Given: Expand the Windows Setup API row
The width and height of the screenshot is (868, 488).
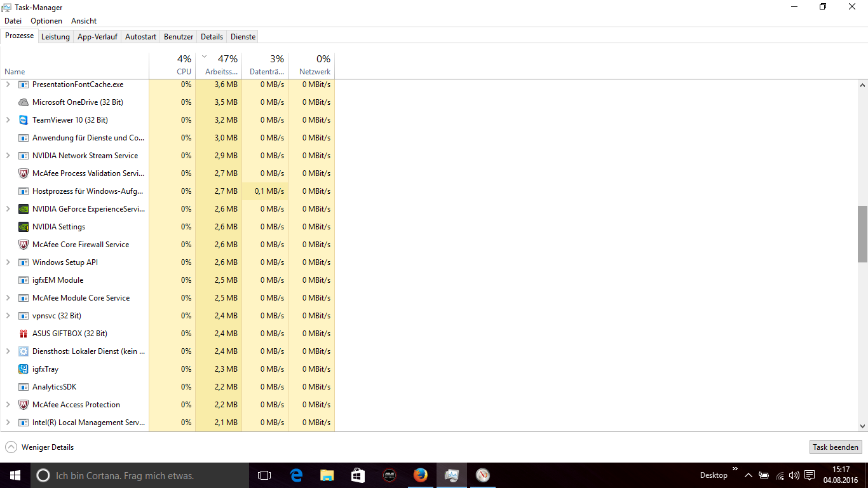Looking at the screenshot, I should click(x=8, y=262).
